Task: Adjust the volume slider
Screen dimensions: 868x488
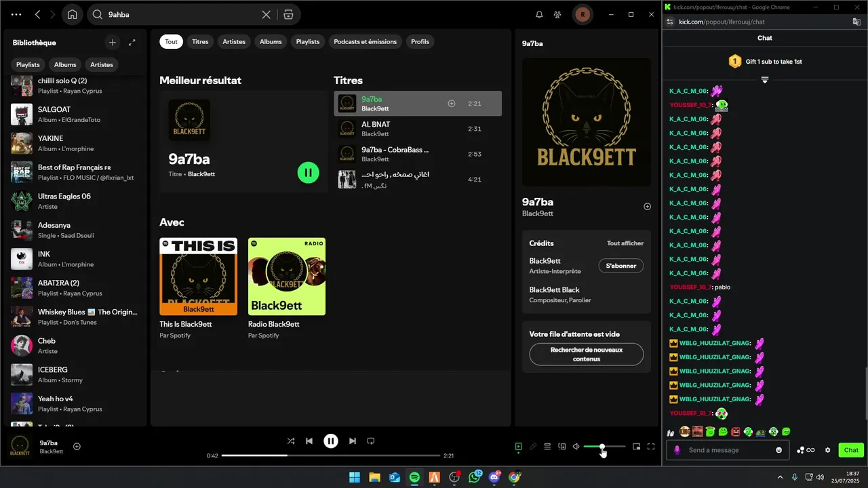Action: pos(604,447)
